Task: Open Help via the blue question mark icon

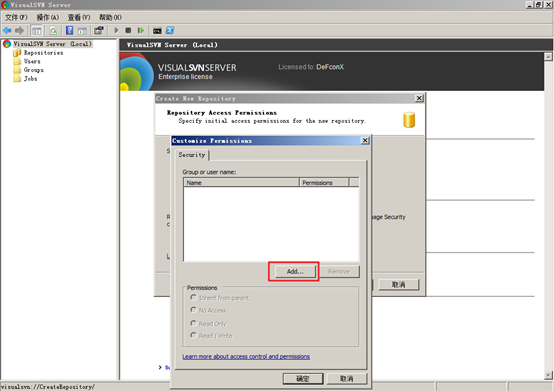Action: [x=70, y=31]
